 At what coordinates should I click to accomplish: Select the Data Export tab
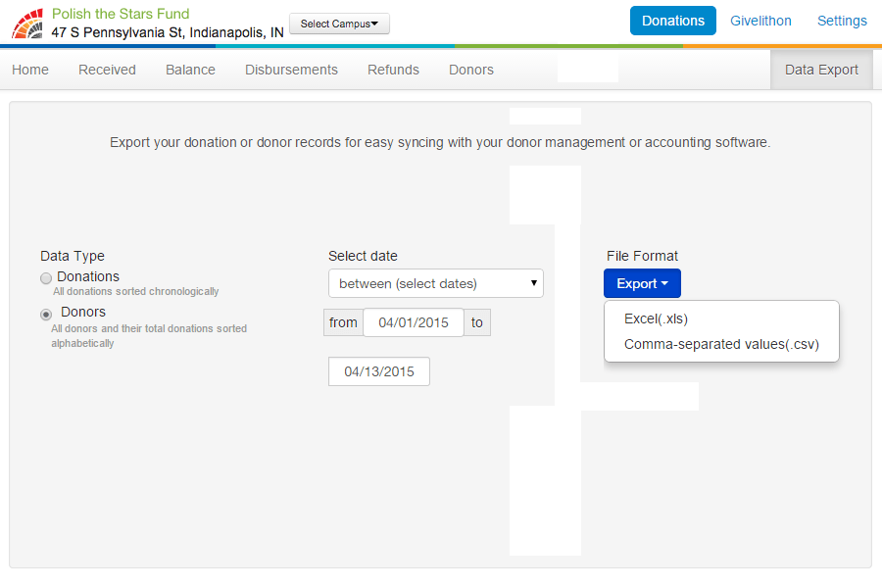click(x=821, y=70)
